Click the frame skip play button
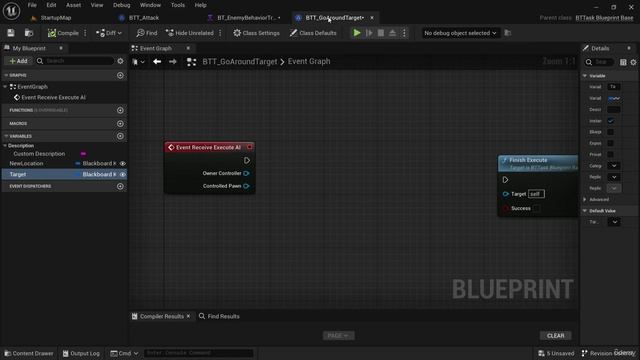Screen dimensions: 640x360 tap(369, 33)
